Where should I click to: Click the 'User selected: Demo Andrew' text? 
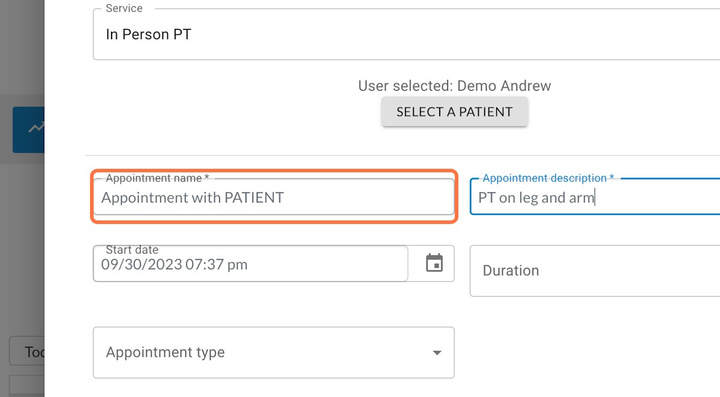(x=454, y=86)
